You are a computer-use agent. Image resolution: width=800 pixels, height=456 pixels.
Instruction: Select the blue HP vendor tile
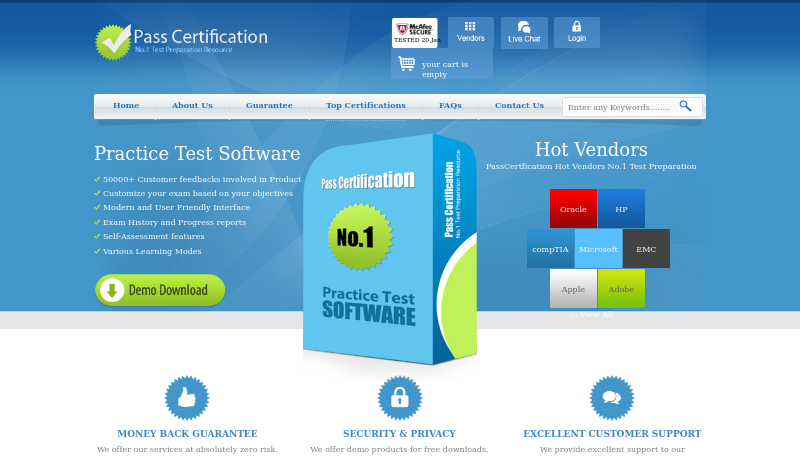pyautogui.click(x=621, y=209)
